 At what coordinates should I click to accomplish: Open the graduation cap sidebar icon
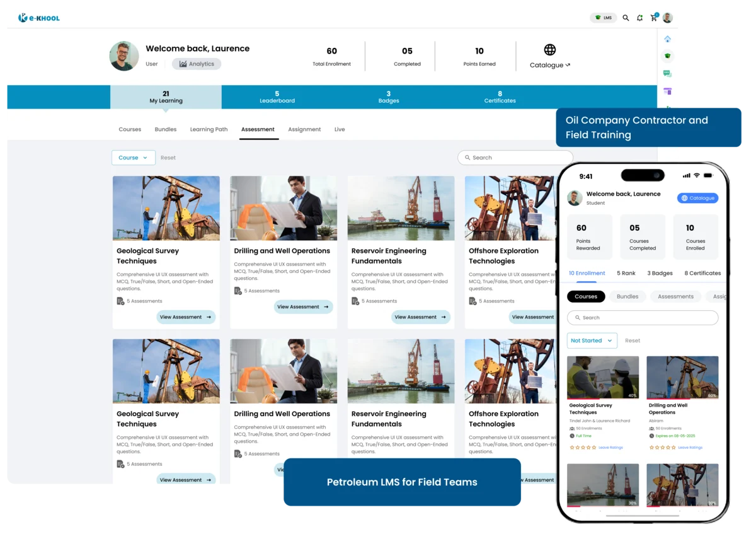[668, 55]
